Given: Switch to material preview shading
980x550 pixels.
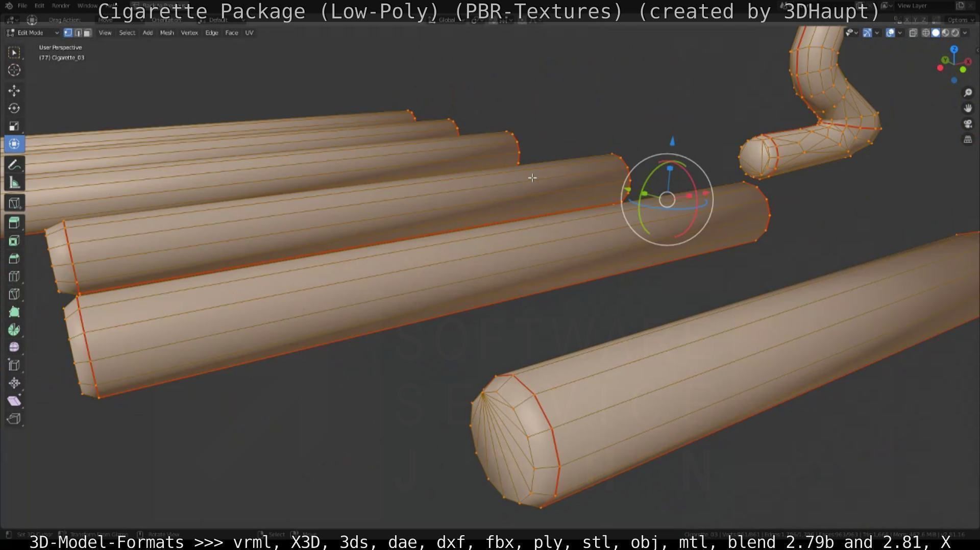Looking at the screenshot, I should (945, 33).
